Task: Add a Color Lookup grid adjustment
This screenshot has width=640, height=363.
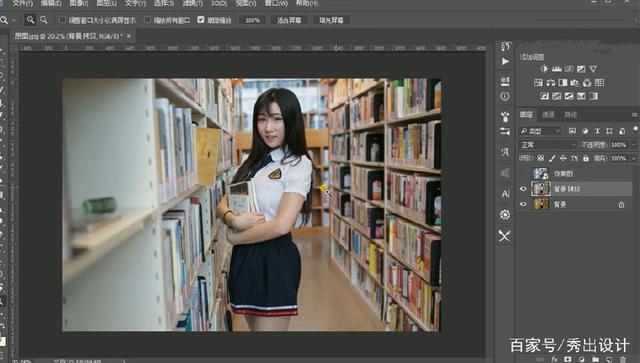Action: coord(599,82)
